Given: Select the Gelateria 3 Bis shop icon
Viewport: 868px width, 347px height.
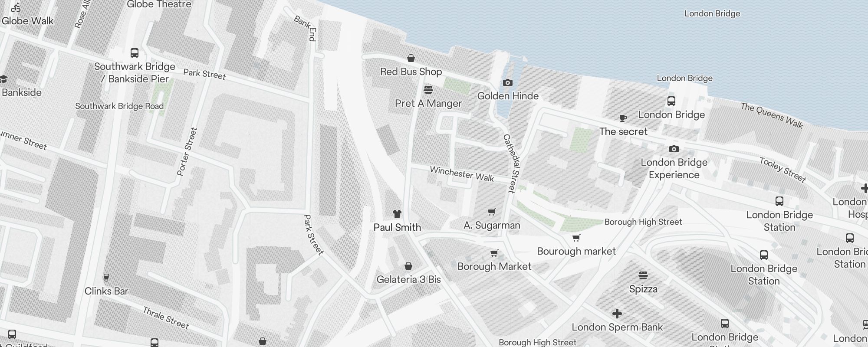Looking at the screenshot, I should click(408, 265).
